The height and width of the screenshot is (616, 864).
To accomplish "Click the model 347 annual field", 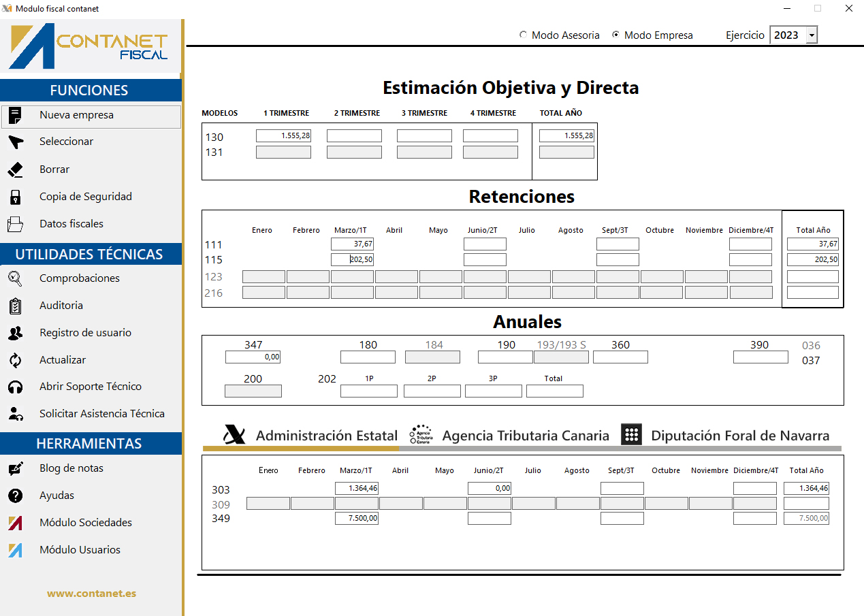I will tap(253, 357).
